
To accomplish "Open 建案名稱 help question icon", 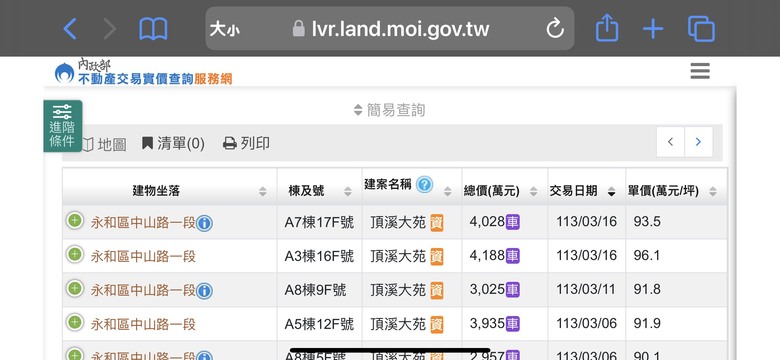I will 424,184.
